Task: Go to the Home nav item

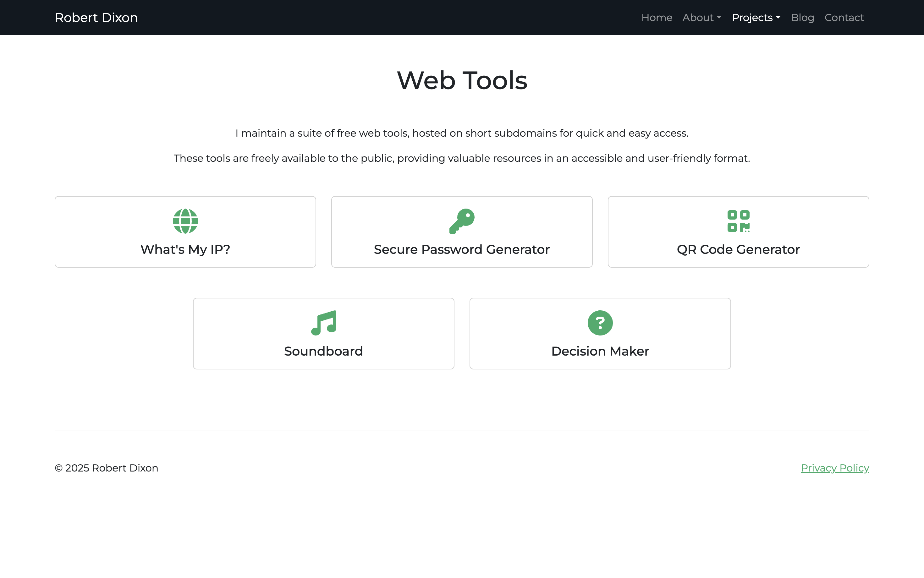Action: pyautogui.click(x=657, y=18)
